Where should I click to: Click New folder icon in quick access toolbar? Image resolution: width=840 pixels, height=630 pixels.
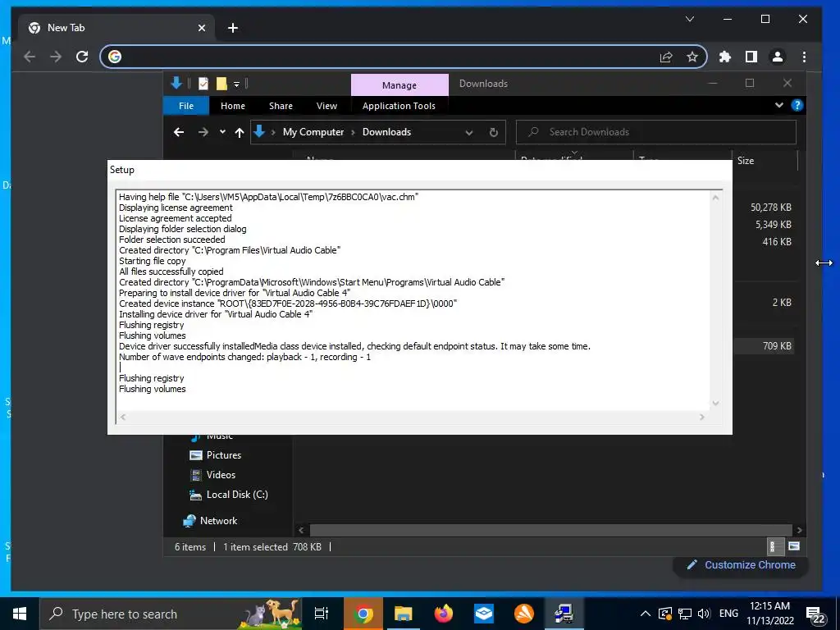click(x=221, y=84)
